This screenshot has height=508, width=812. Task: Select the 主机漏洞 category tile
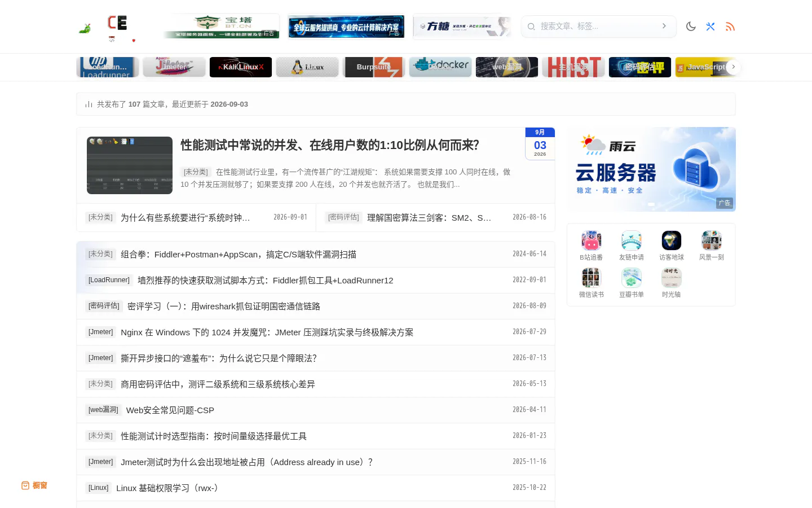pos(573,67)
